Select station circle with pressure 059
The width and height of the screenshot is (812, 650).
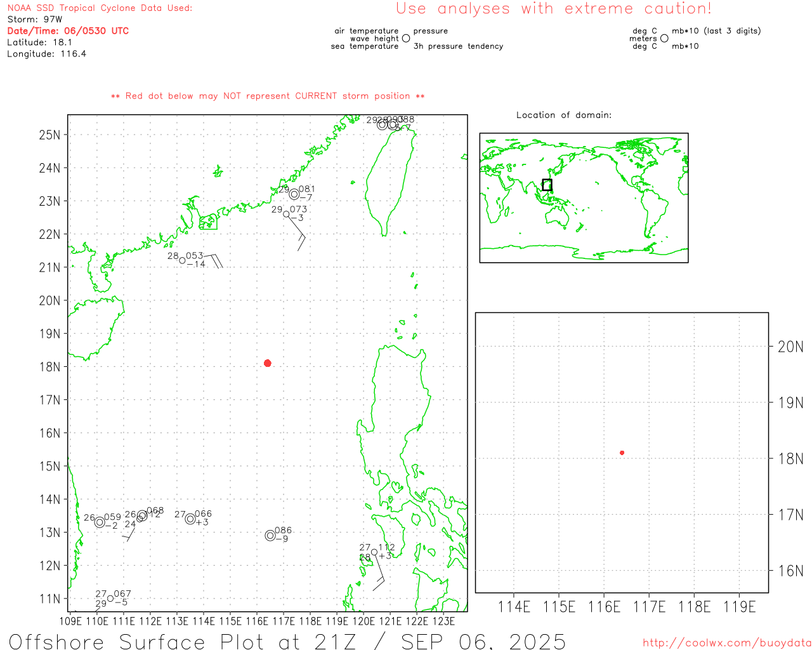point(100,522)
